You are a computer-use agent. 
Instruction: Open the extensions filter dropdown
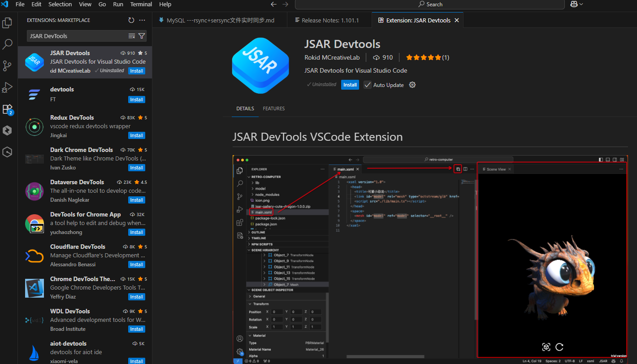[x=142, y=36]
